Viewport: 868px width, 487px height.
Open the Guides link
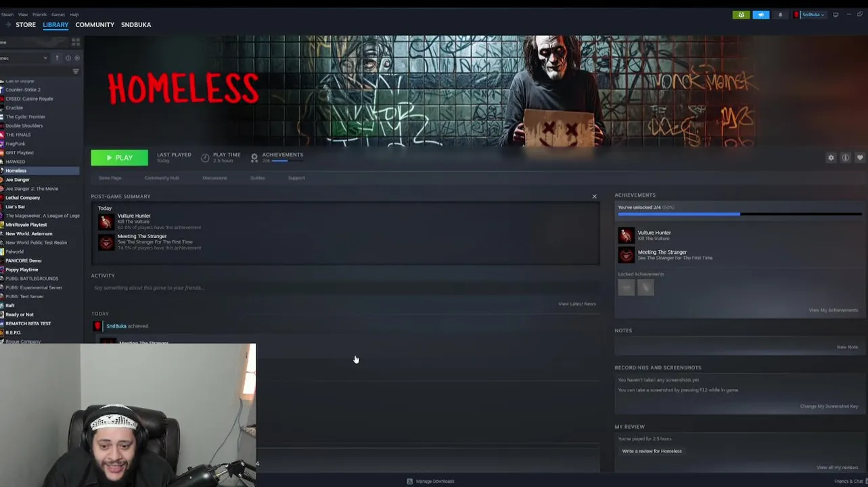258,178
